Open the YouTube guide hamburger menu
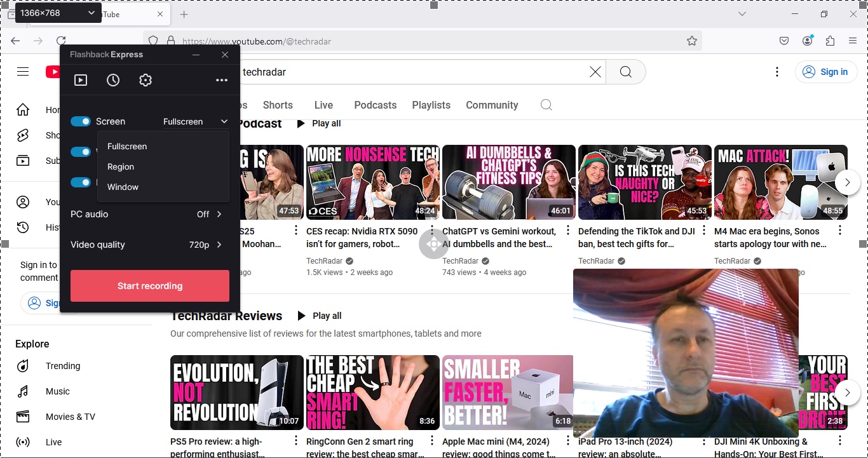Viewport: 868px width, 458px height. tap(23, 72)
